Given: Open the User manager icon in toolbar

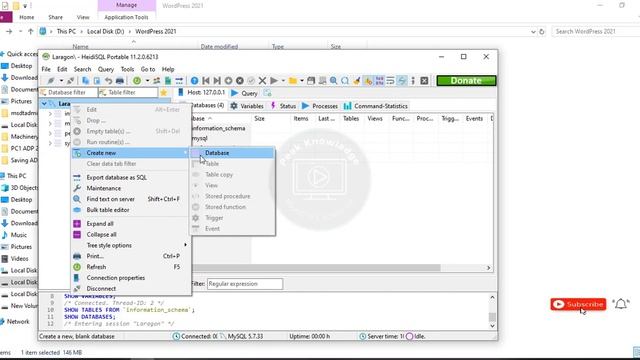Looking at the screenshot, I should (x=156, y=81).
